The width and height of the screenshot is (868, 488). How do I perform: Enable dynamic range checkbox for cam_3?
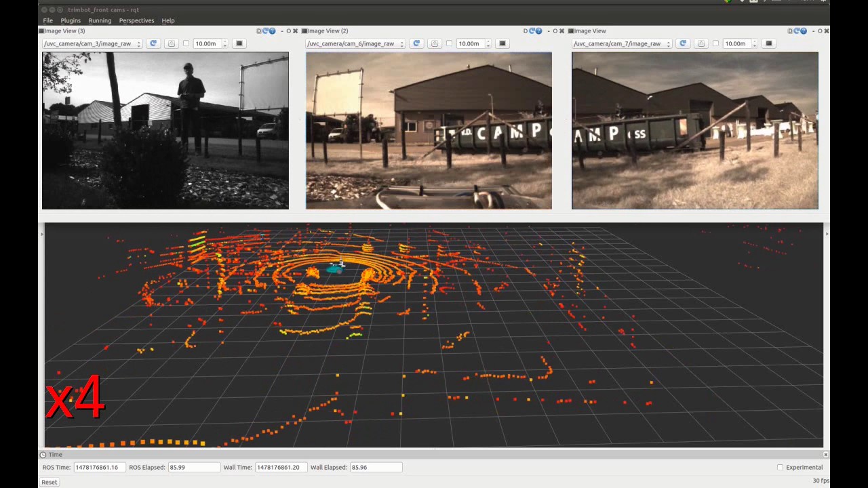coord(186,43)
